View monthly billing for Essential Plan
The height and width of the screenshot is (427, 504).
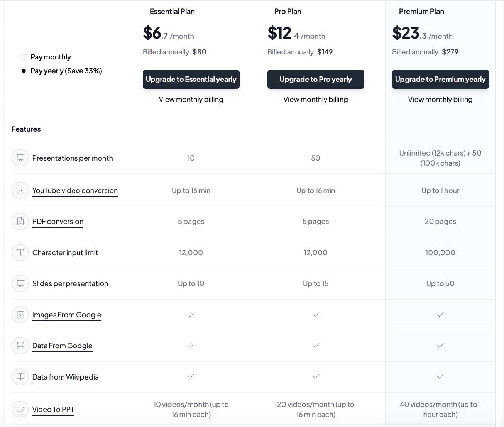coord(191,99)
